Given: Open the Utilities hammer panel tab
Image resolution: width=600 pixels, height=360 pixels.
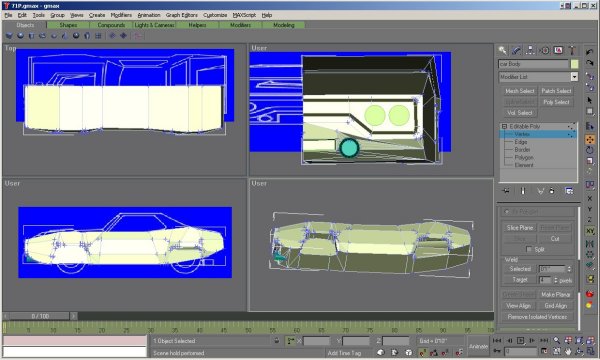Looking at the screenshot, I should [x=572, y=50].
